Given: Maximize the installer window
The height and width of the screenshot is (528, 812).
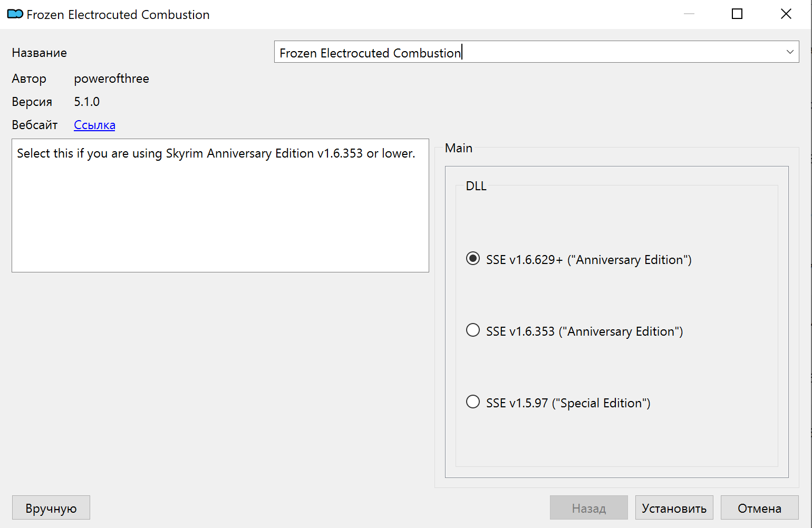Looking at the screenshot, I should point(737,14).
